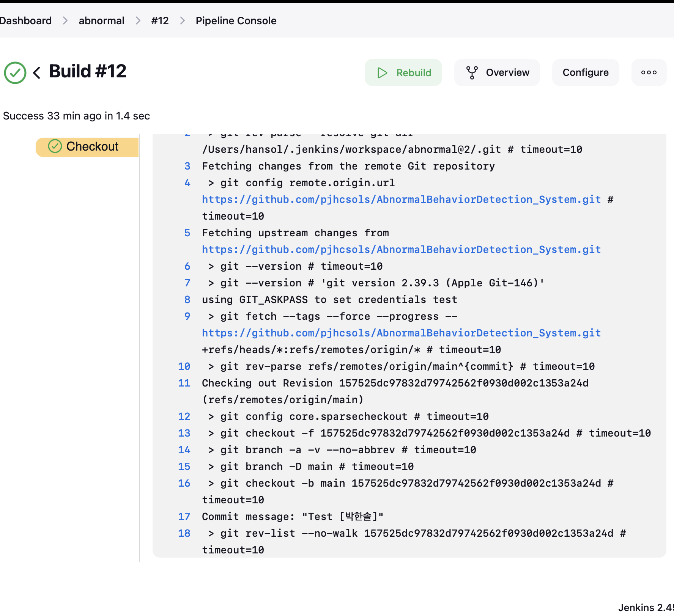Click log line number 13
This screenshot has height=616, width=674.
tap(184, 433)
